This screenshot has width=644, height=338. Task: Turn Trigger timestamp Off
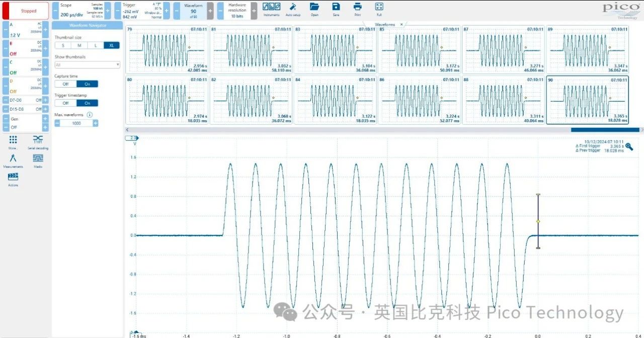pyautogui.click(x=65, y=103)
